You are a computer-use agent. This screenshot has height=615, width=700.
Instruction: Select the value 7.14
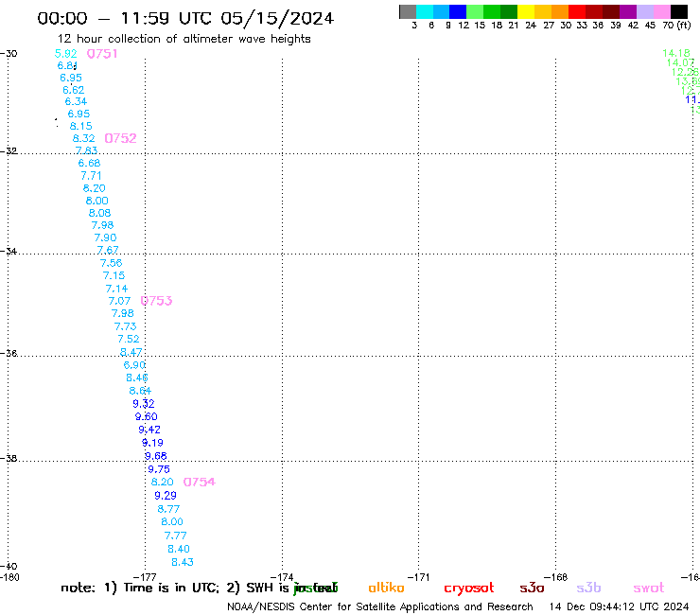tap(116, 289)
